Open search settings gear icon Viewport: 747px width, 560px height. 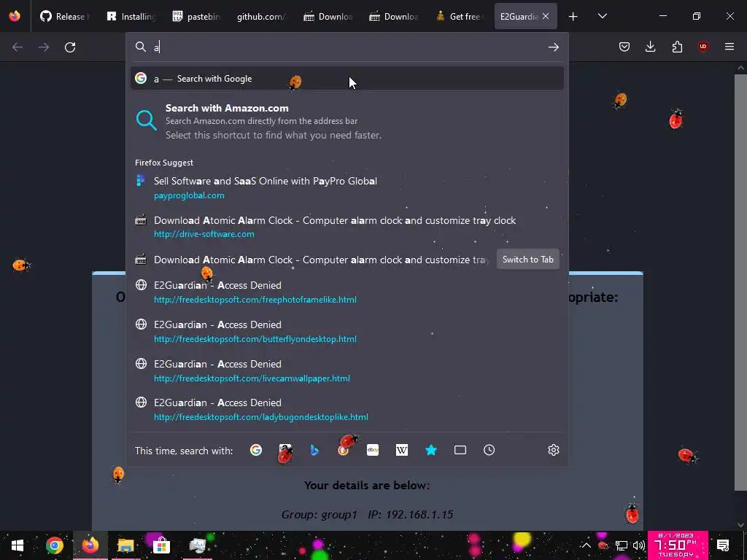tap(553, 450)
